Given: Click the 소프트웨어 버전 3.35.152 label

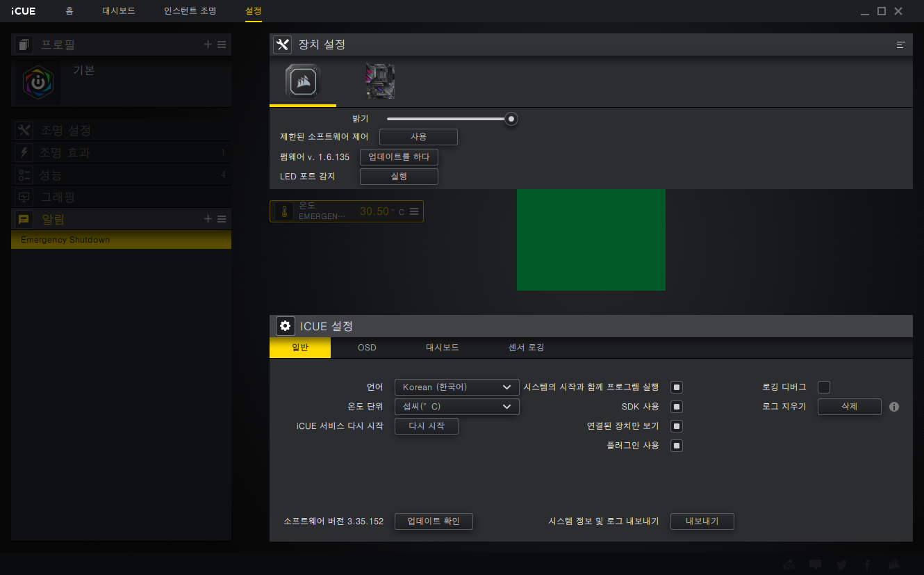Looking at the screenshot, I should (333, 521).
